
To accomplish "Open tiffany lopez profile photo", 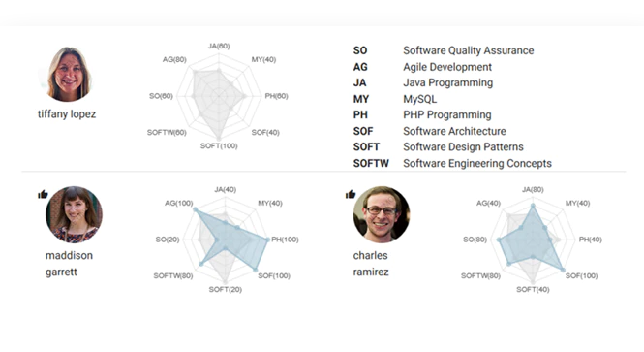I will pyautogui.click(x=69, y=74).
